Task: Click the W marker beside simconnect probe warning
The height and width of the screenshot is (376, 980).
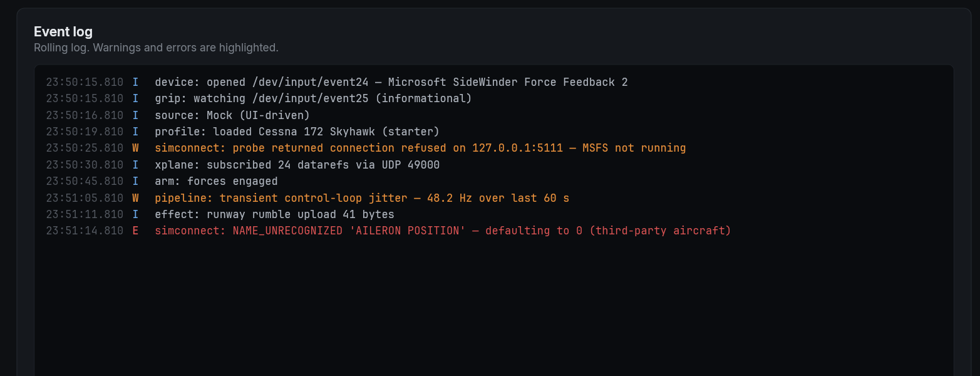Action: pos(135,149)
